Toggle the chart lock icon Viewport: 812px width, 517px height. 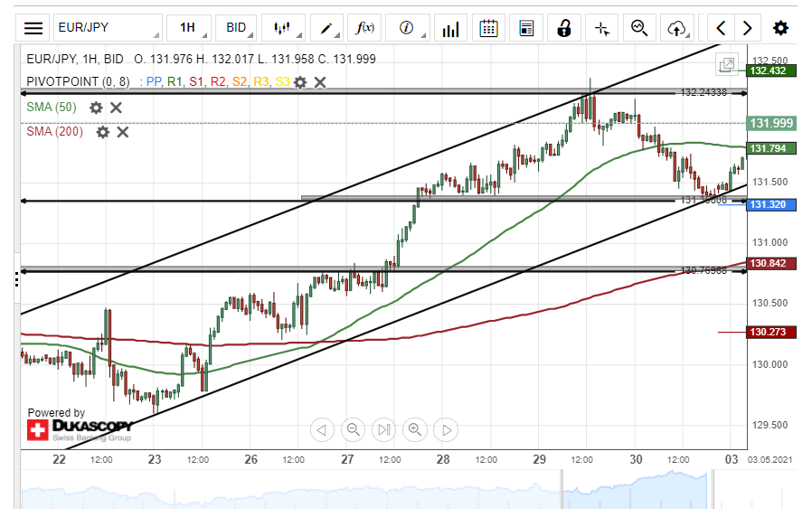coord(564,28)
